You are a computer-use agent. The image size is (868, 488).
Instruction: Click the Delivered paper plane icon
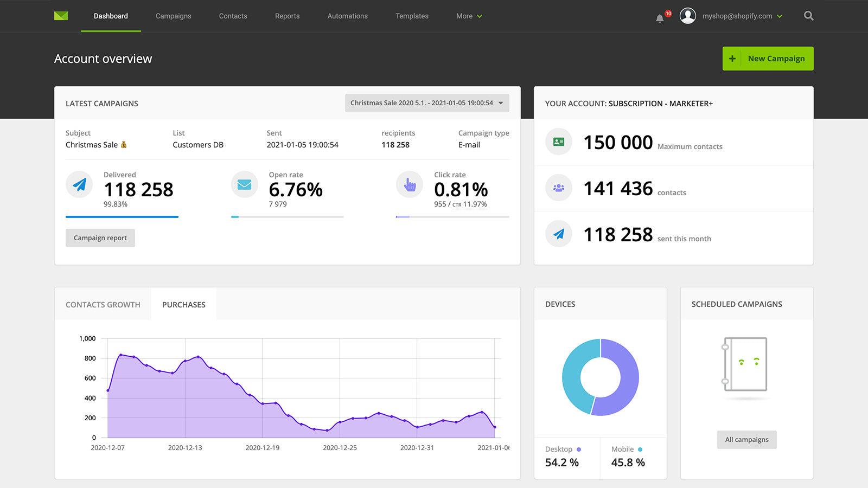pyautogui.click(x=79, y=185)
